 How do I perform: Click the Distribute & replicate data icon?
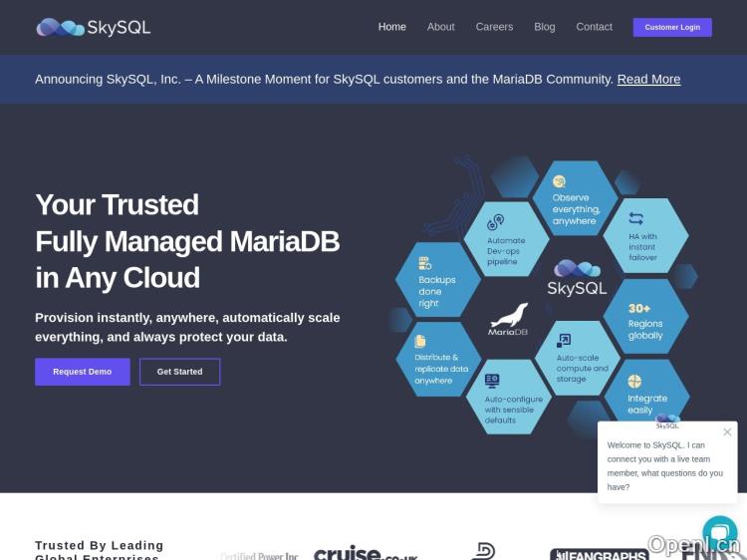tap(420, 341)
